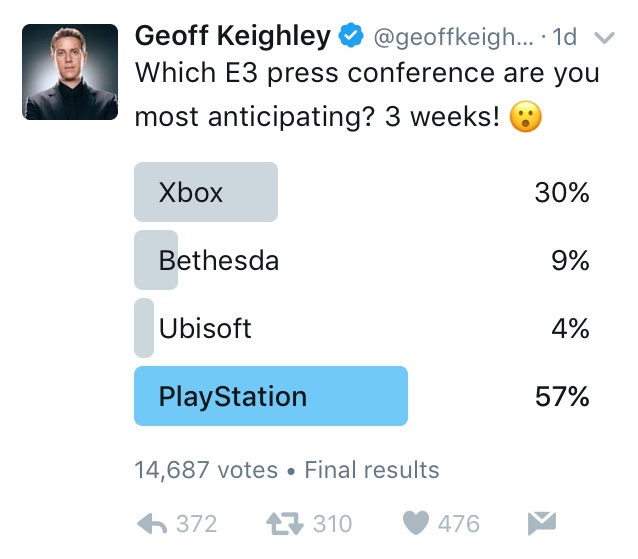The width and height of the screenshot is (638, 559).
Task: Click the Geoff Keighley display name
Action: pos(232,37)
